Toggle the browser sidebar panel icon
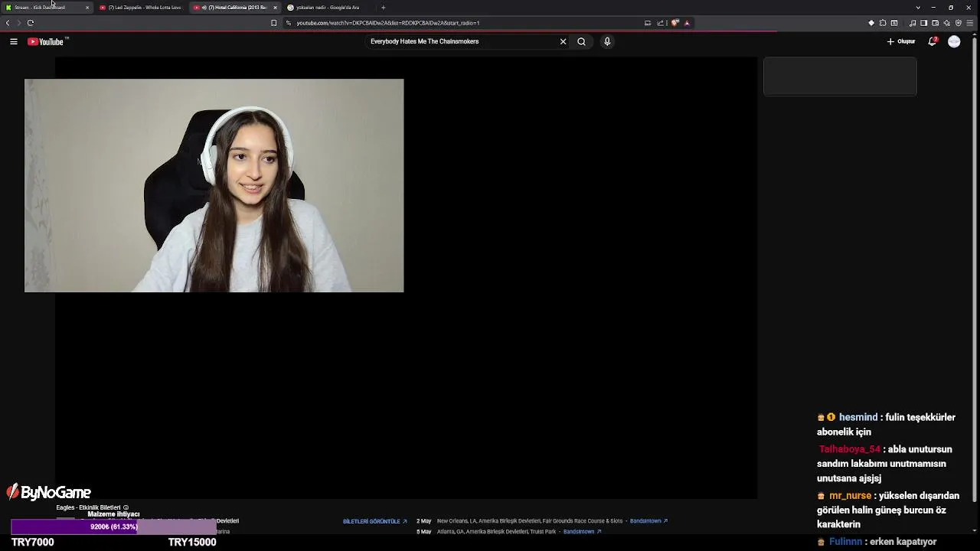980x551 pixels. coord(924,23)
